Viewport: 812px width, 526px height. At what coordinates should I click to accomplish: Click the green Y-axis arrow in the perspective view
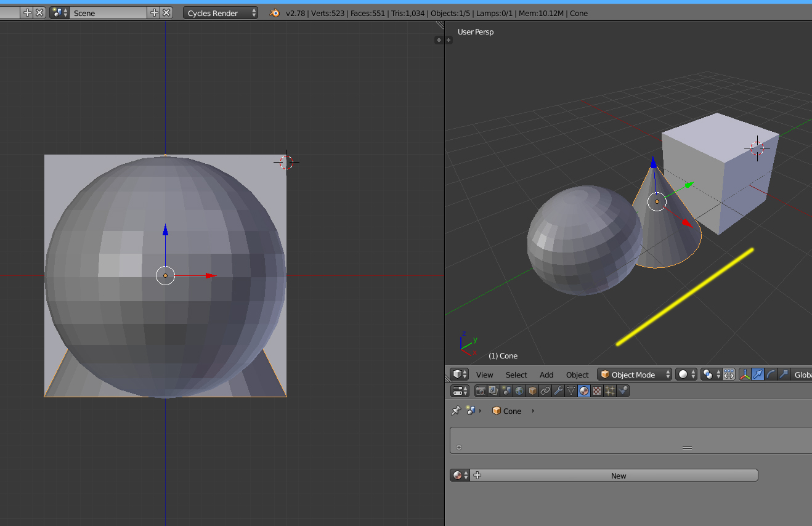tap(688, 184)
